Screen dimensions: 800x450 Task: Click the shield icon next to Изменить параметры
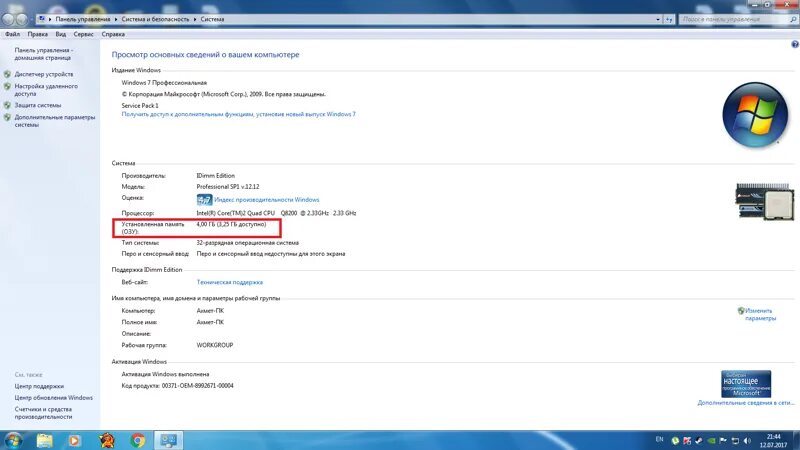click(x=741, y=311)
